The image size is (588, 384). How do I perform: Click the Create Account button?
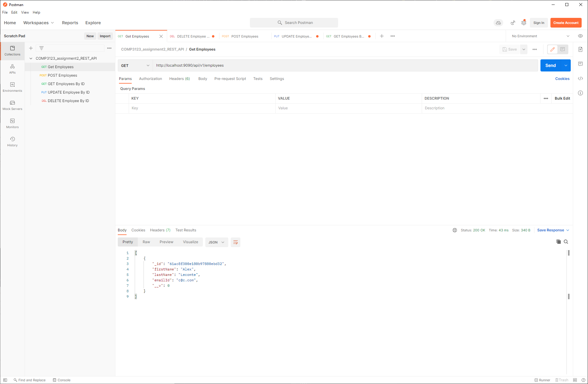coord(566,23)
